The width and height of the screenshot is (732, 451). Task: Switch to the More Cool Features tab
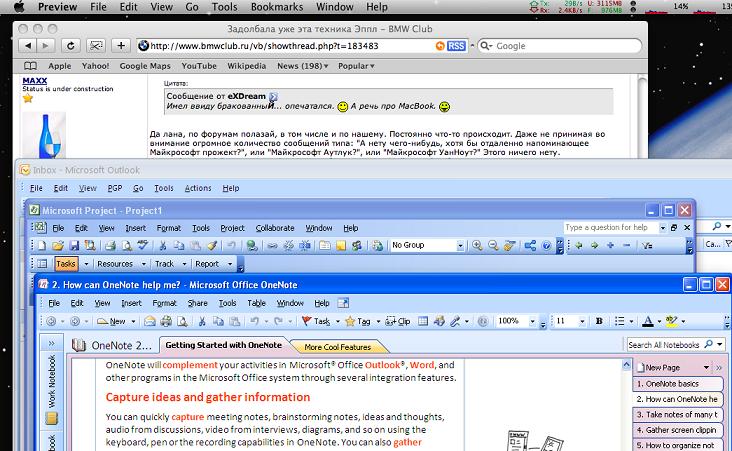[x=338, y=347]
